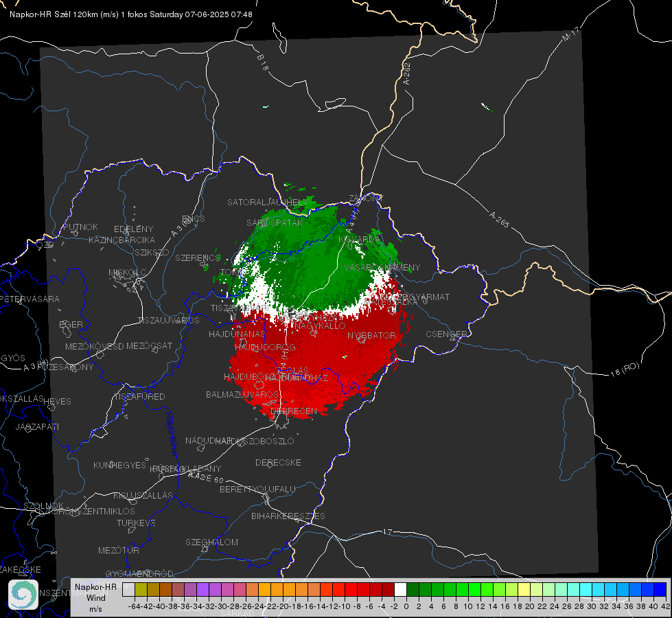Viewport: 672px width, 618px height.
Task: Click the A-262 road label
Action: [407, 73]
